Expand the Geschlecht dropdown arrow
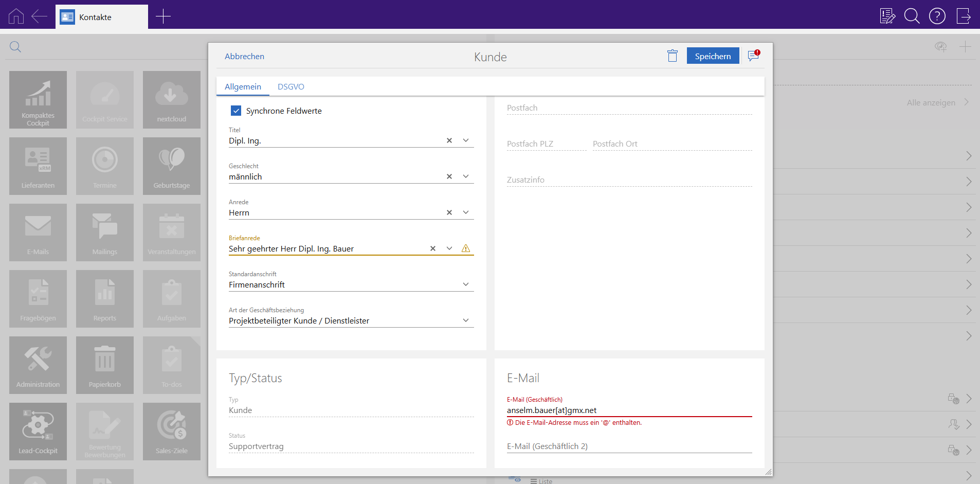This screenshot has width=980, height=484. (466, 176)
